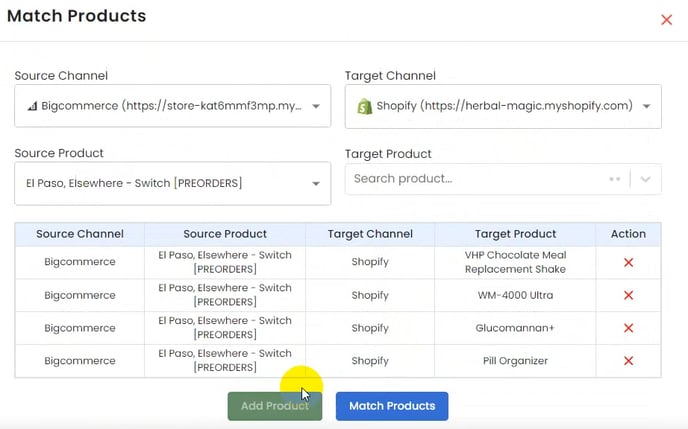Viewport: 688px width, 429px height.
Task: Open the Source Channel dropdown
Action: tap(172, 106)
